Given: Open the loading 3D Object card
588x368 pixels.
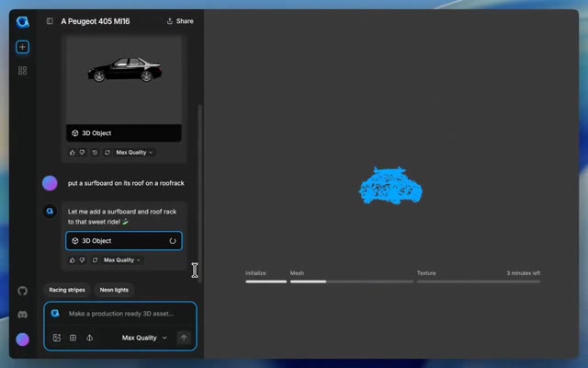Looking at the screenshot, I should pyautogui.click(x=123, y=241).
